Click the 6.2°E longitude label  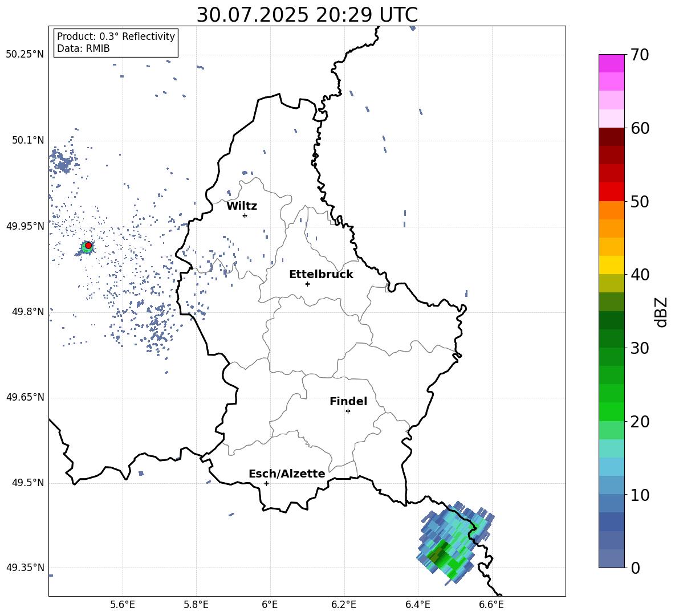(344, 605)
